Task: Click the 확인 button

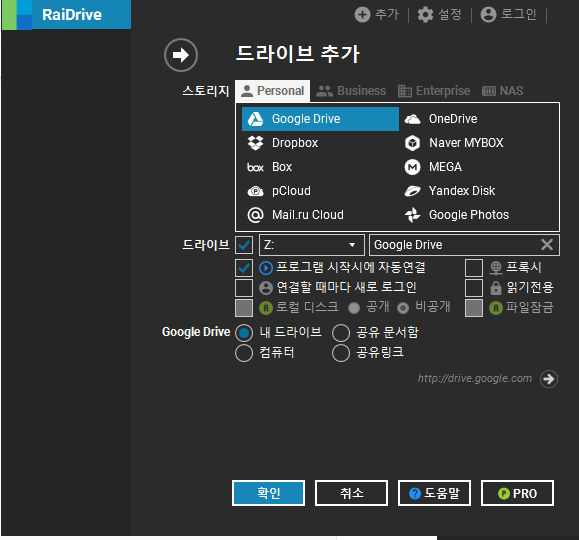Action: pyautogui.click(x=268, y=493)
